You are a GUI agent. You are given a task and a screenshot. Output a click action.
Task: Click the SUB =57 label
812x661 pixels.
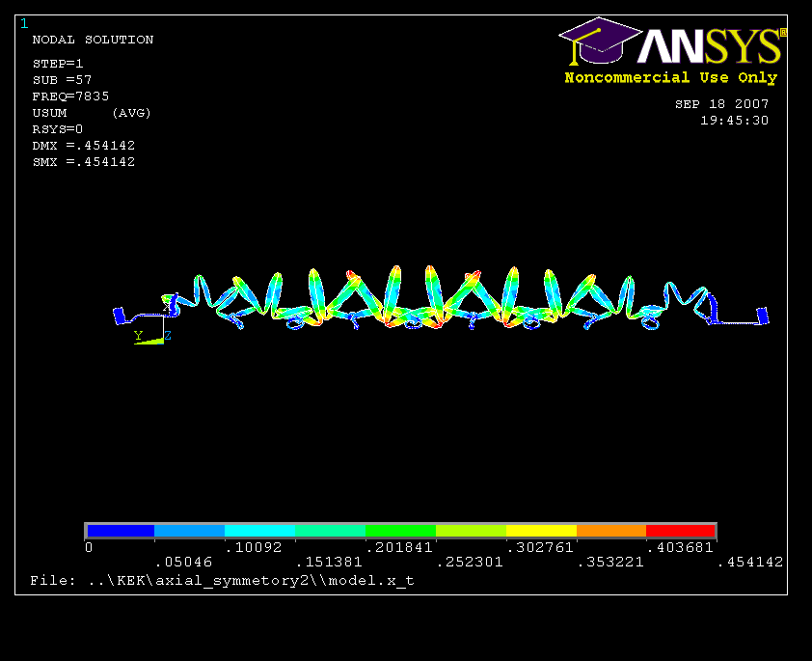pyautogui.click(x=62, y=80)
